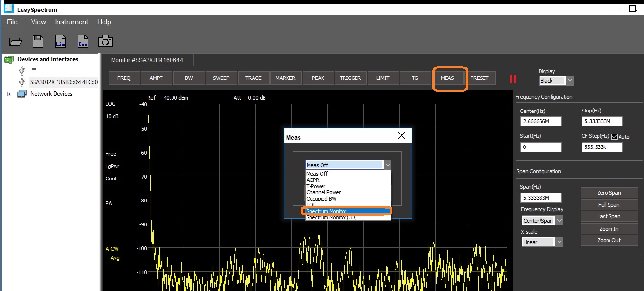This screenshot has width=644, height=291.
Task: Close the Meas dialog with X
Action: [x=402, y=136]
